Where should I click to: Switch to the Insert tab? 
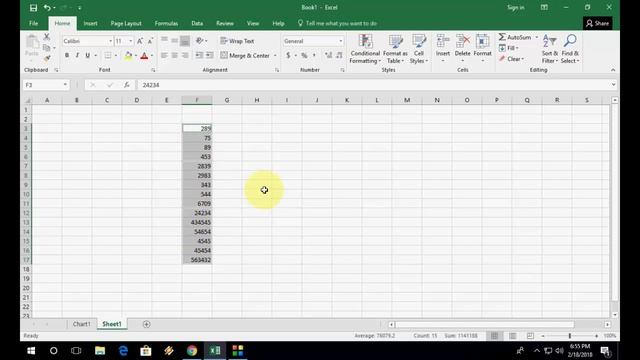90,23
